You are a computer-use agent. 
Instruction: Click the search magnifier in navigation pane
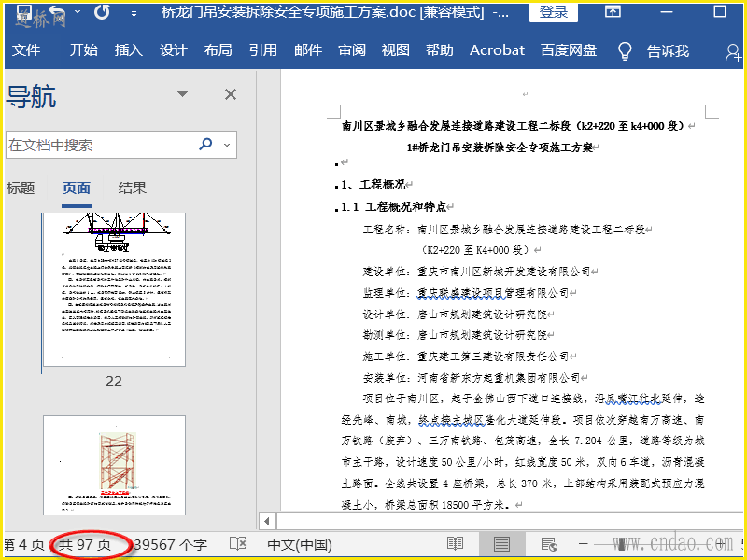(x=205, y=145)
